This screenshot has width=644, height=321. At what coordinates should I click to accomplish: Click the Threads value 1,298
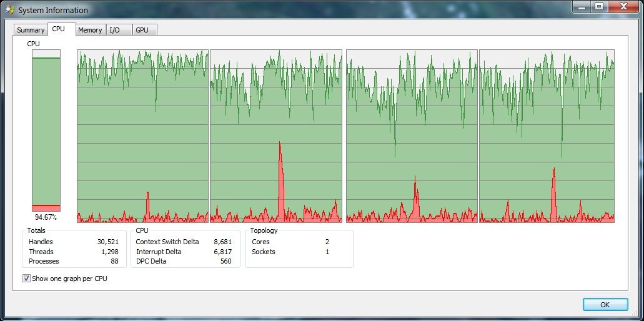pos(110,252)
